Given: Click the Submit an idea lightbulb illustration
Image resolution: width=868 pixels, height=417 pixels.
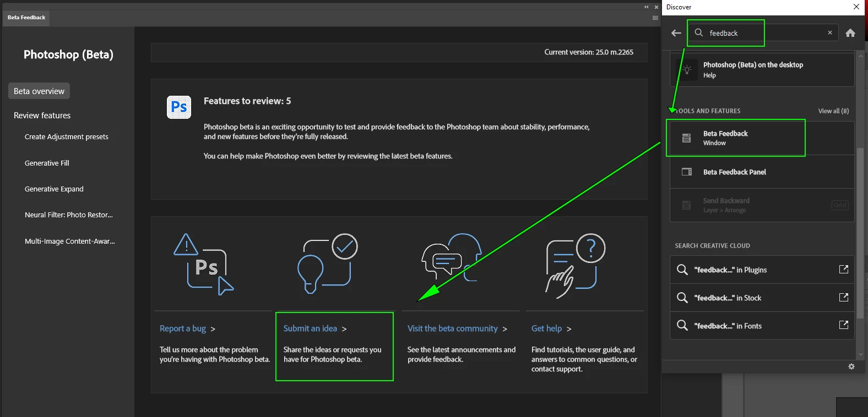Looking at the screenshot, I should 328,264.
